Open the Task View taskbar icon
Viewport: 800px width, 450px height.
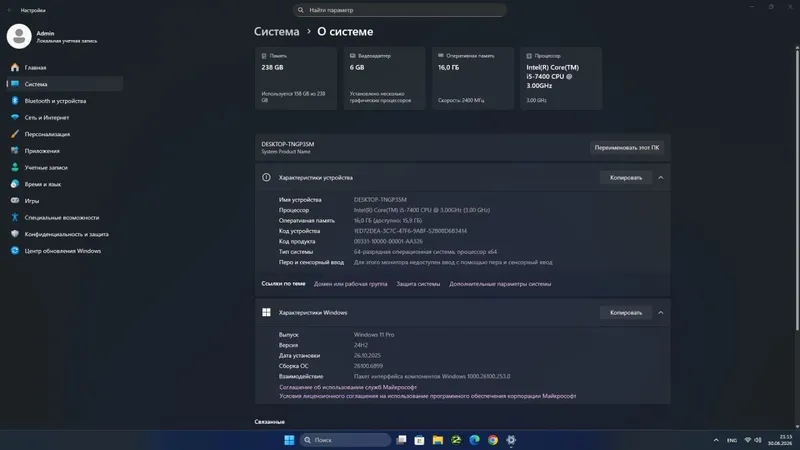pos(402,440)
